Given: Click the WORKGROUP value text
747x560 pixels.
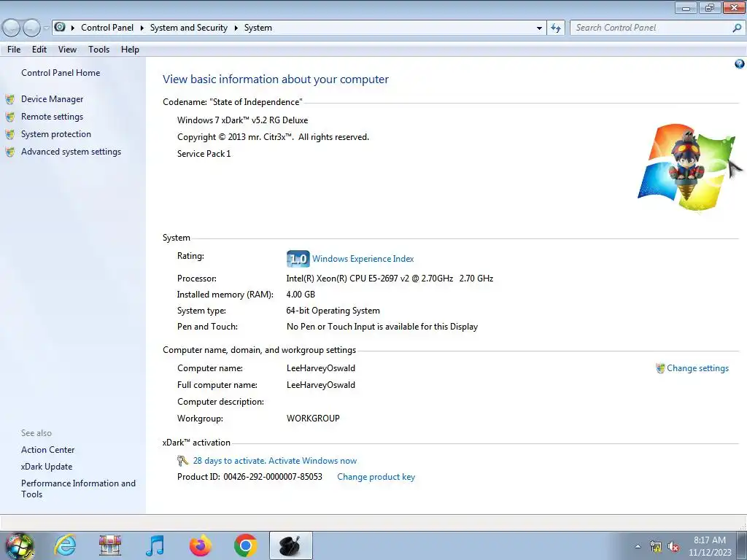Looking at the screenshot, I should [313, 419].
